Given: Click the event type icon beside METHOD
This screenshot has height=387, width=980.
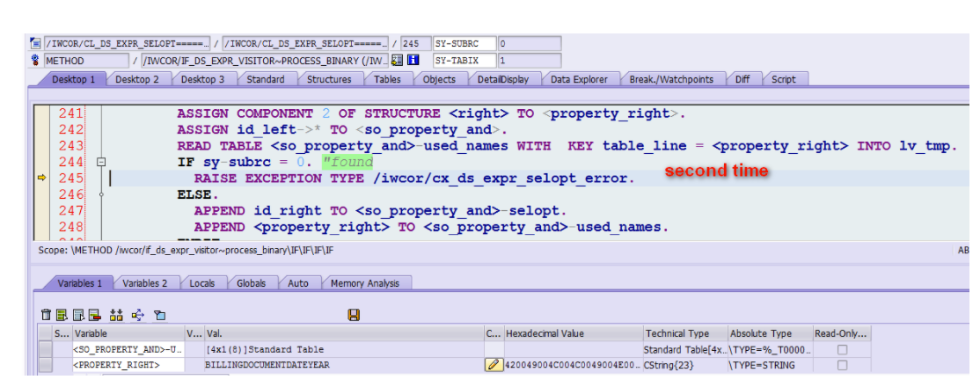Looking at the screenshot, I should [35, 61].
